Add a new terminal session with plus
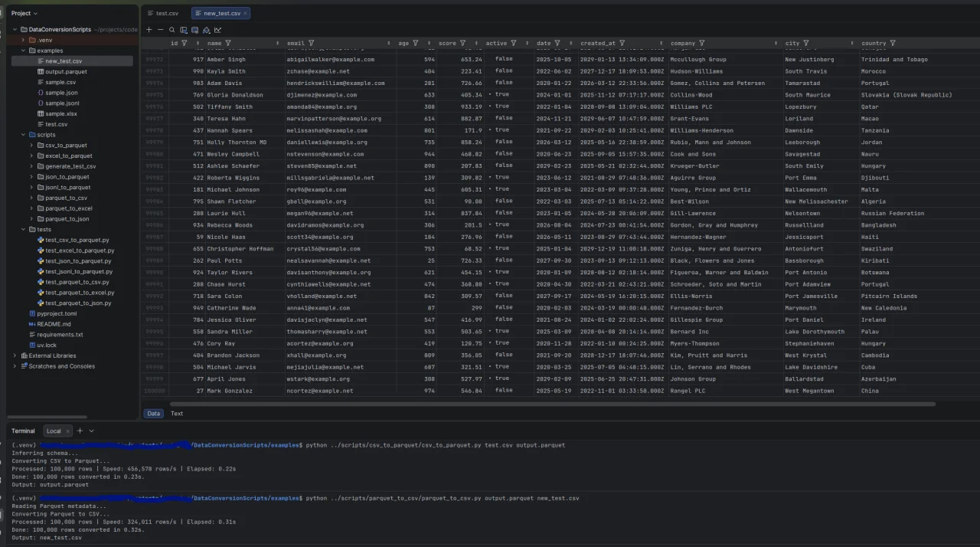980x547 pixels. (80, 431)
